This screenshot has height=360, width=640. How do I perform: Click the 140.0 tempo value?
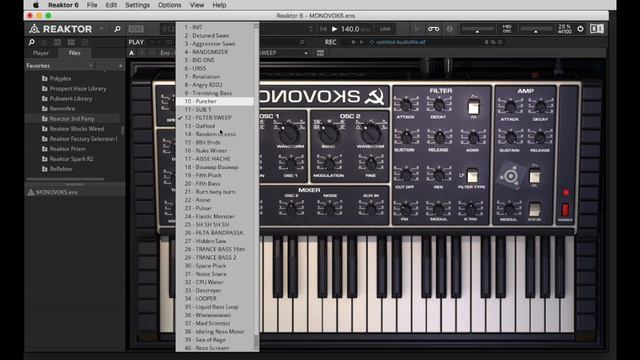coord(350,29)
